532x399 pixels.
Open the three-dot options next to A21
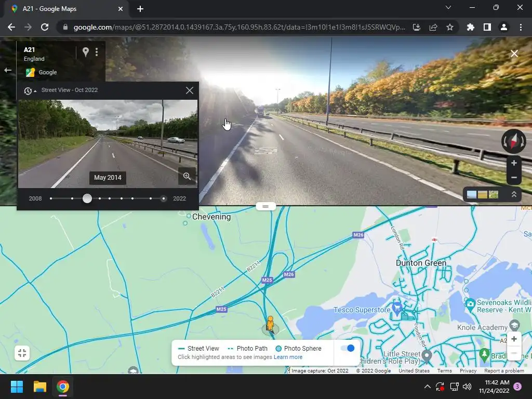coord(97,52)
